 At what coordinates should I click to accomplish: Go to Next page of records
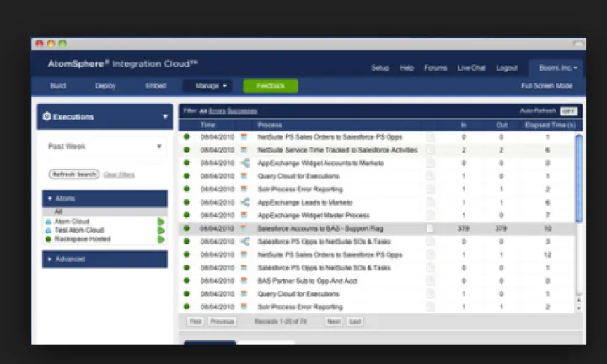click(334, 322)
